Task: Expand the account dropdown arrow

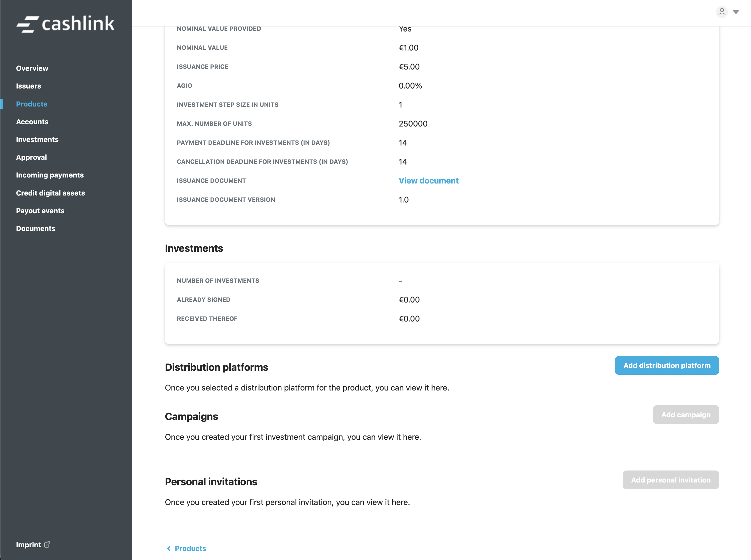Action: click(x=736, y=12)
